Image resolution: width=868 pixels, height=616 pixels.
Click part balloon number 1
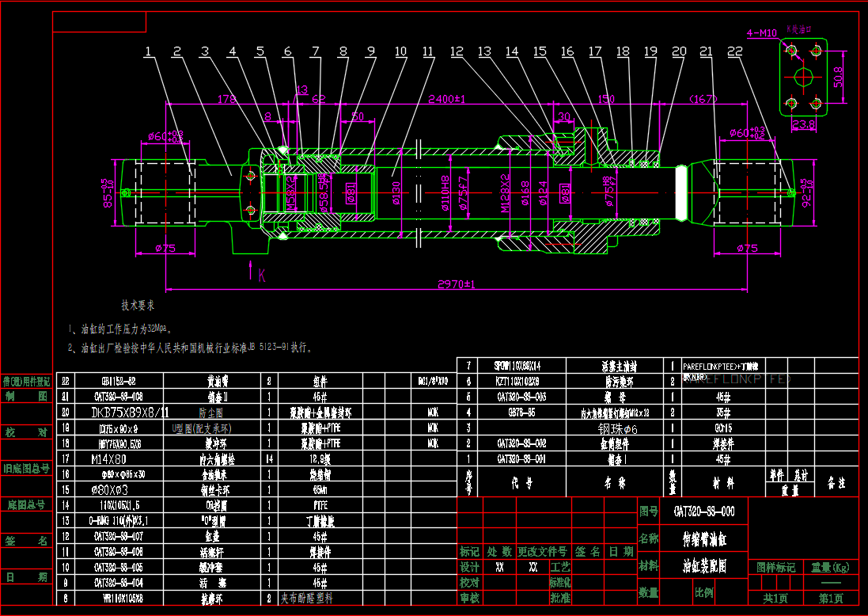148,52
